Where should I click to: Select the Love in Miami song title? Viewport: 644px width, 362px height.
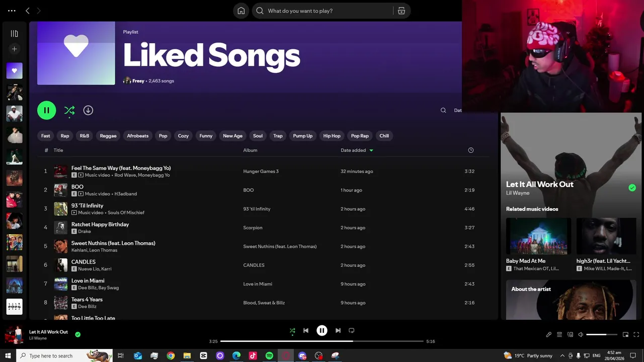88,281
